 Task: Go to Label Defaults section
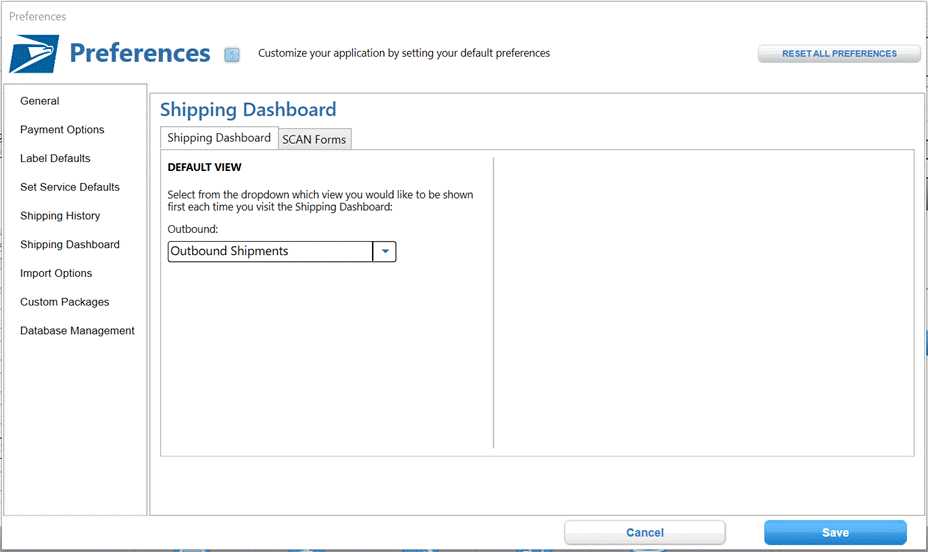(55, 159)
